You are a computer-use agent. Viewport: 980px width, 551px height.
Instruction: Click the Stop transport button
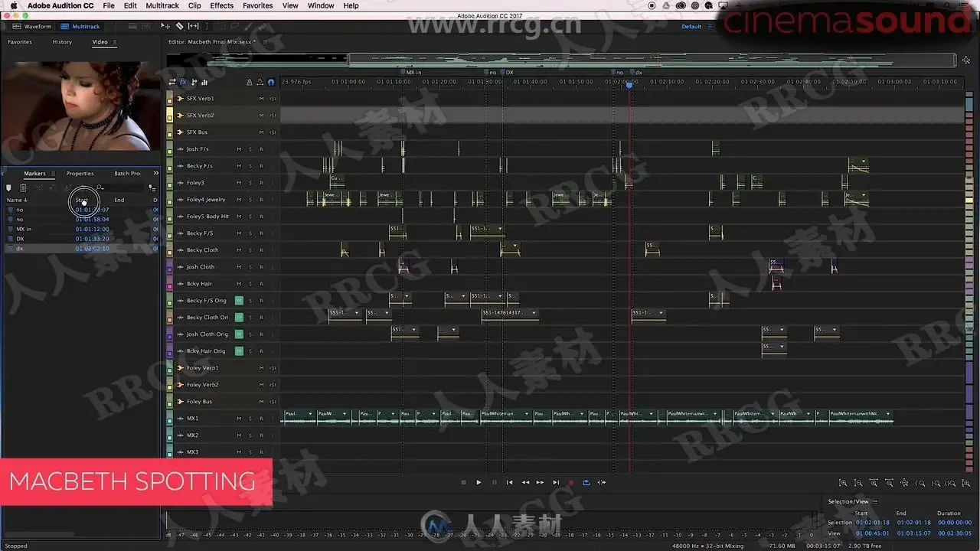[463, 482]
